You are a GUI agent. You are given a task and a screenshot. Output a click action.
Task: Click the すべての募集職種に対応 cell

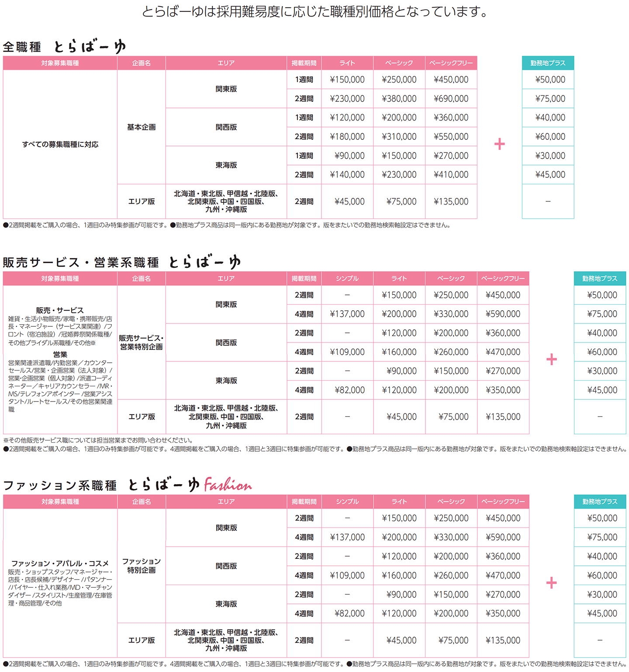[60, 144]
